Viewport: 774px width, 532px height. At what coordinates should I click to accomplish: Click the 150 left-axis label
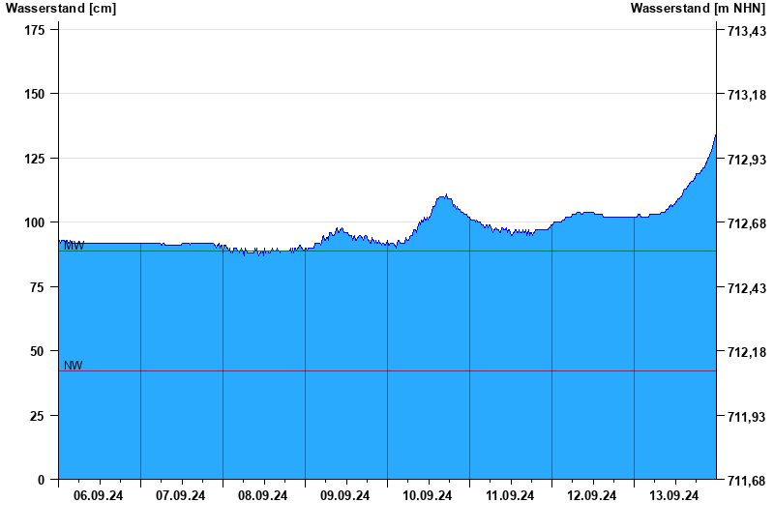click(x=35, y=94)
